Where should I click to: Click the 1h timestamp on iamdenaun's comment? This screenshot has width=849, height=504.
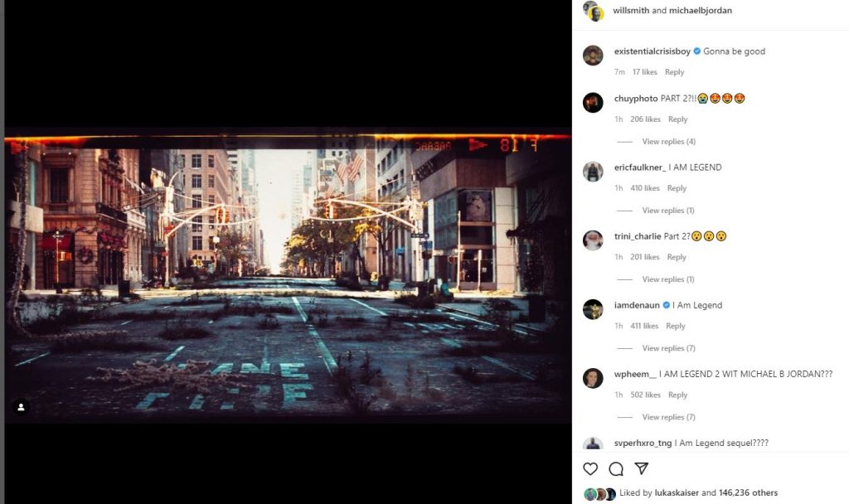click(619, 326)
